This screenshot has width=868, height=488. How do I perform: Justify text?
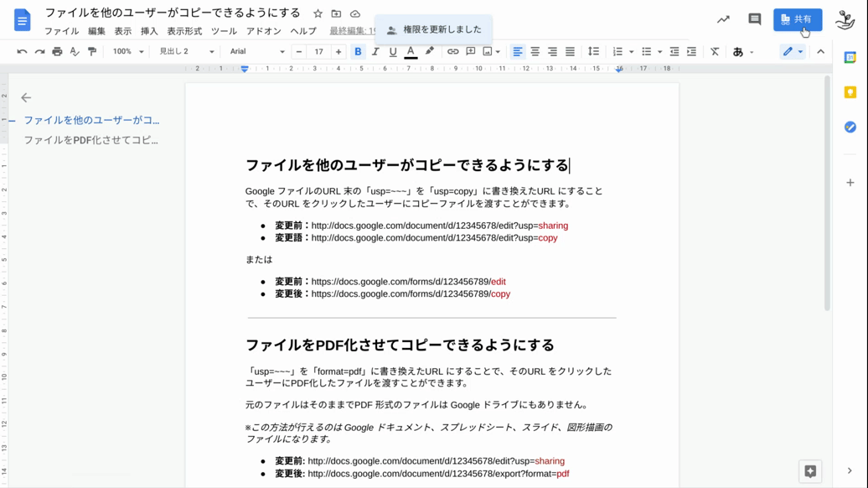571,51
